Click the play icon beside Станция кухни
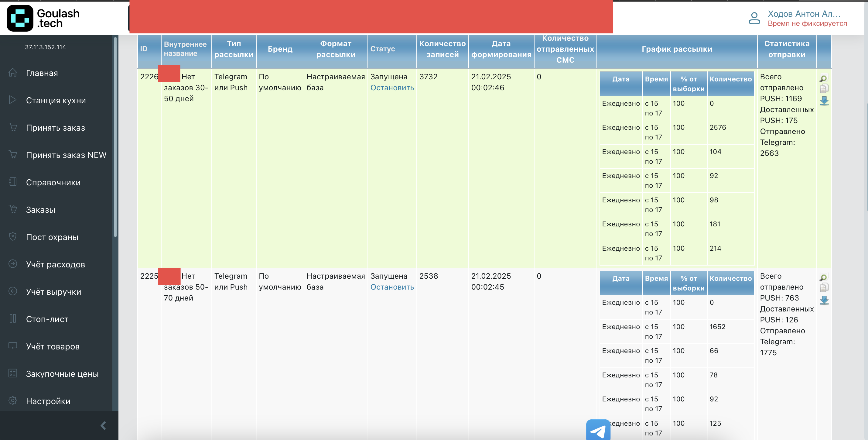 tap(13, 100)
